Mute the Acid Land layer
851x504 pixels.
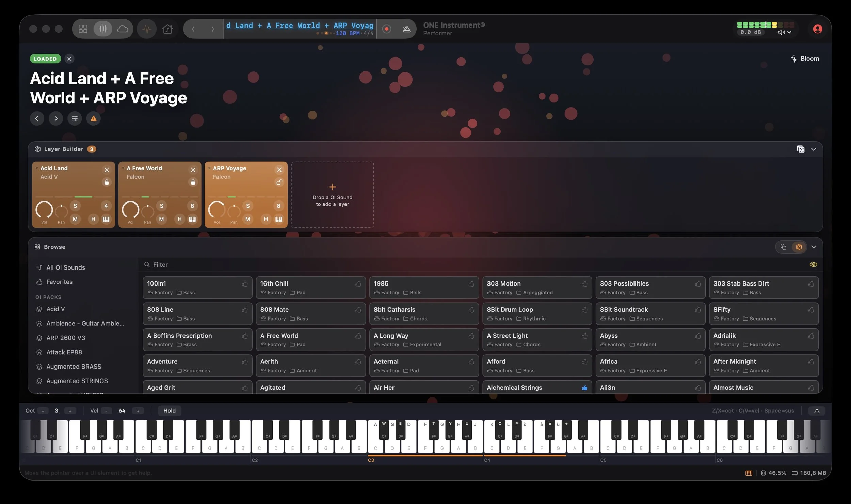coord(75,219)
